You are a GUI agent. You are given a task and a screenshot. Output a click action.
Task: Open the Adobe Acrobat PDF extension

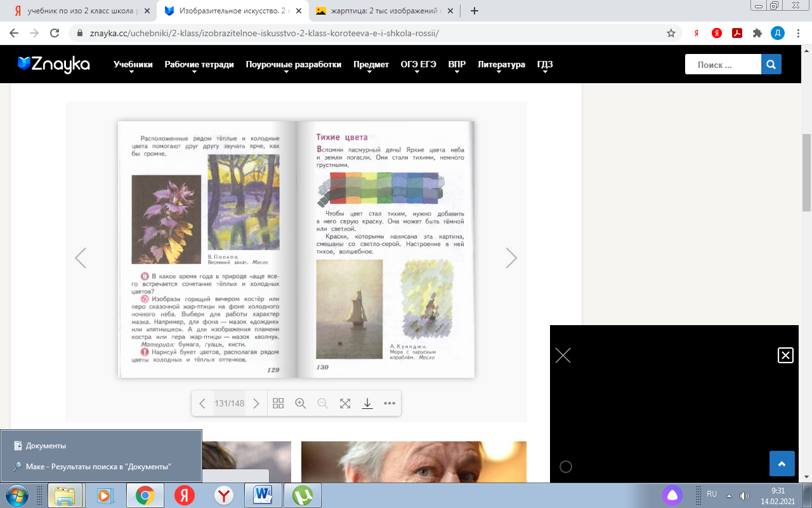[x=737, y=33]
